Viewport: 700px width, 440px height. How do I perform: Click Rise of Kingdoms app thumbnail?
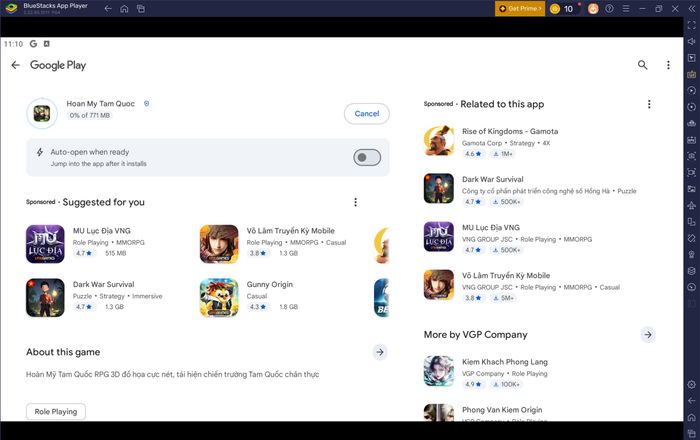(438, 141)
